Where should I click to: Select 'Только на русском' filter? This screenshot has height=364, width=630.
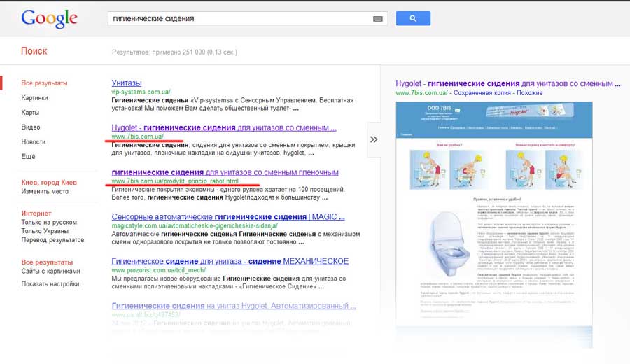coord(49,222)
